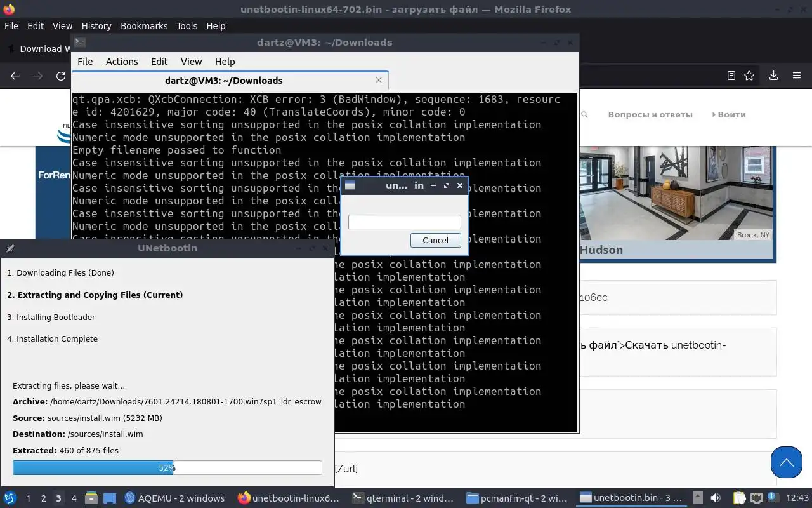
Task: Click the Bronx, NY apartment ad image
Action: click(676, 193)
